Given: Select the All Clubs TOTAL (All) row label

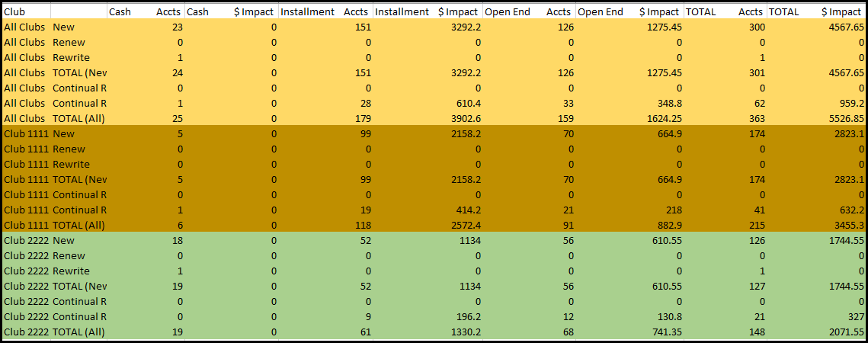Looking at the screenshot, I should tap(78, 119).
